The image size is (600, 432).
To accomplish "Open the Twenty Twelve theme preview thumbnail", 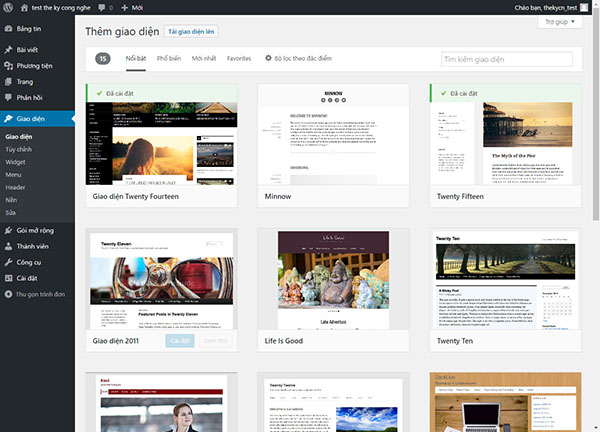I will (333, 402).
